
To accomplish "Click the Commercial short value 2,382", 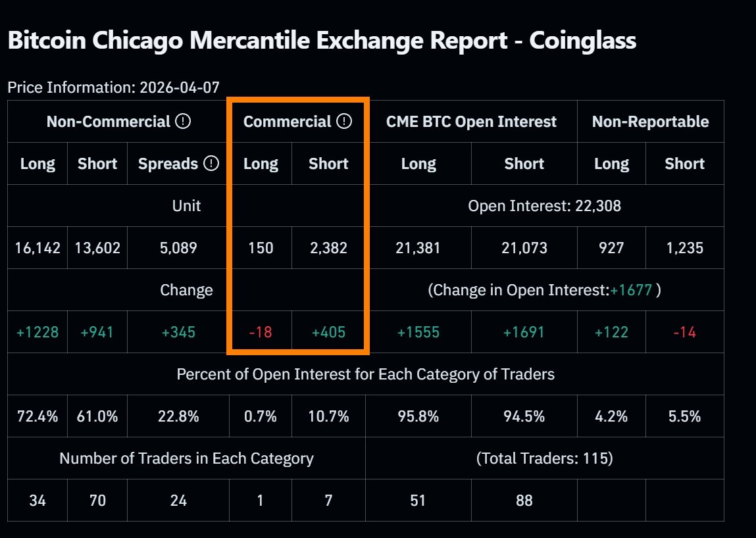I will pyautogui.click(x=328, y=248).
